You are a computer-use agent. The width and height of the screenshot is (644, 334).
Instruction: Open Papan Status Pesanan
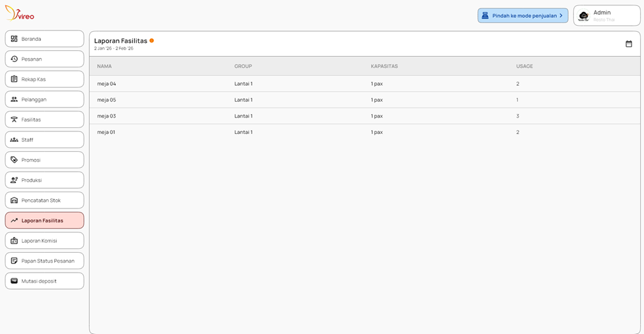(x=44, y=261)
